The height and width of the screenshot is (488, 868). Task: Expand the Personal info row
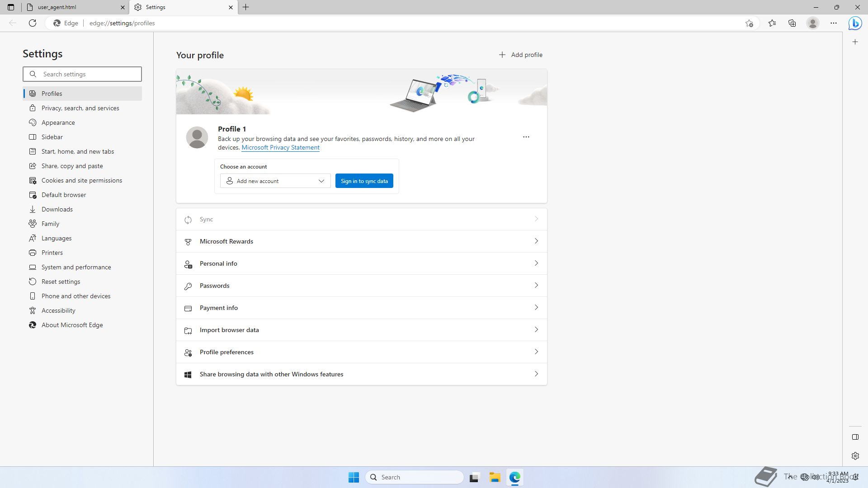pyautogui.click(x=362, y=263)
